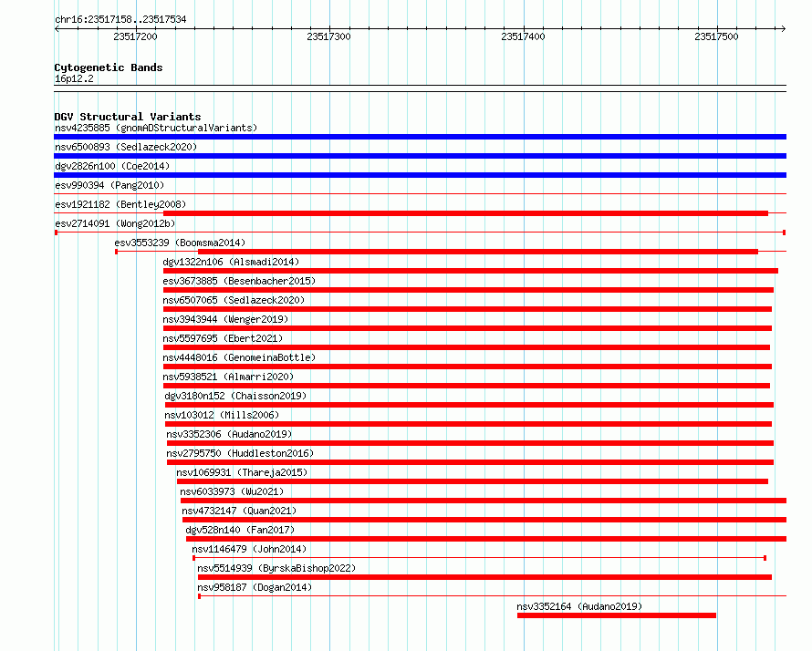Open variant nsv4235885 (gnomADStructuralVariants) label
Screen dimensions: 812x651
156,128
